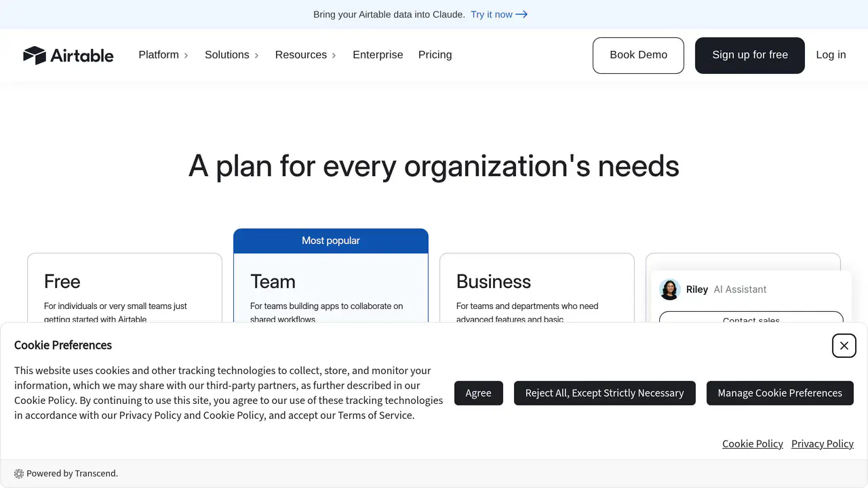Image resolution: width=868 pixels, height=488 pixels.
Task: Follow the Try it now link
Action: click(499, 14)
